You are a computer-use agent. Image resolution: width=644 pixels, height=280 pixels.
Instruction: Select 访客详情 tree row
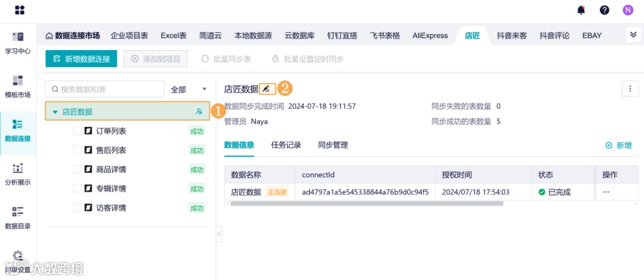tap(128, 208)
